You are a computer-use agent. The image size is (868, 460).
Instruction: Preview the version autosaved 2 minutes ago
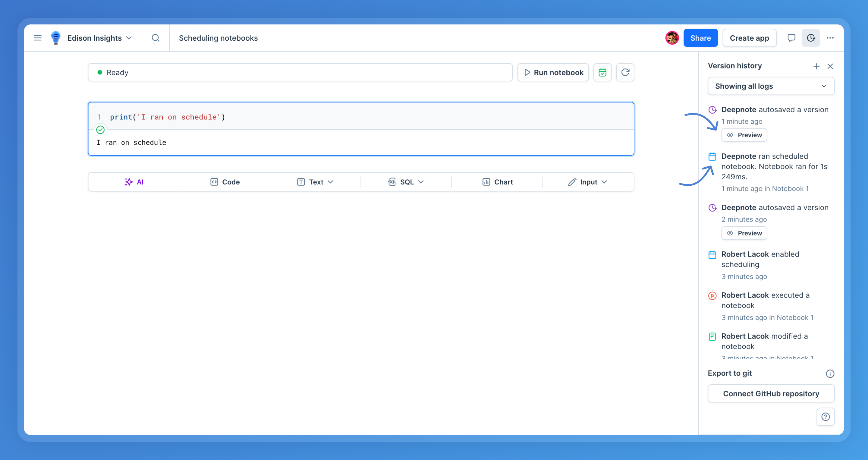click(744, 233)
